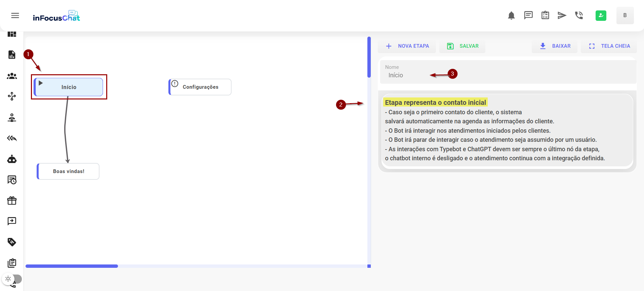Click the Nova Etapa button

407,46
